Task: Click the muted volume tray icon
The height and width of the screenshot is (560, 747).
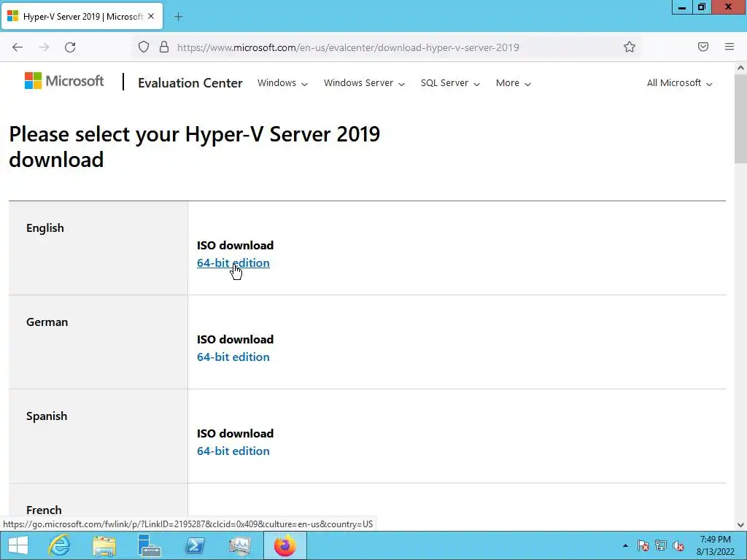Action: [x=678, y=545]
